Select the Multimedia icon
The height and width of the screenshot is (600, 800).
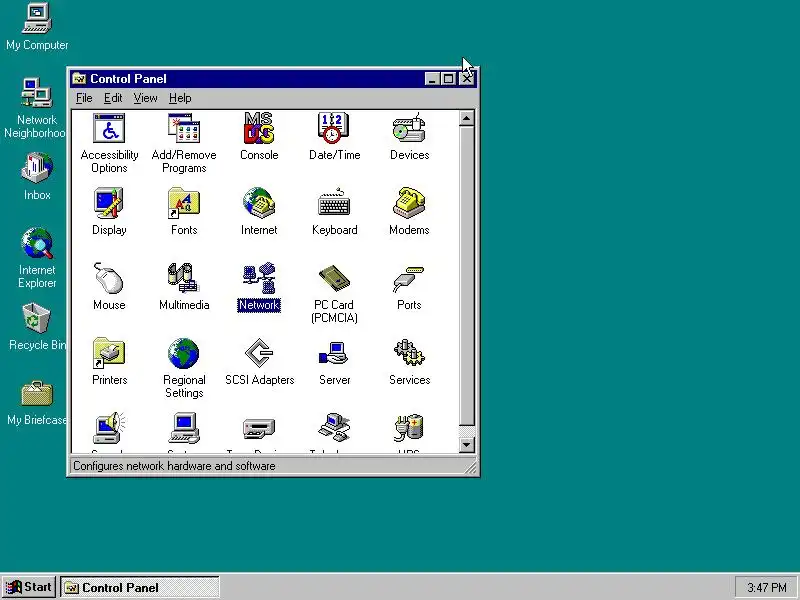(184, 278)
